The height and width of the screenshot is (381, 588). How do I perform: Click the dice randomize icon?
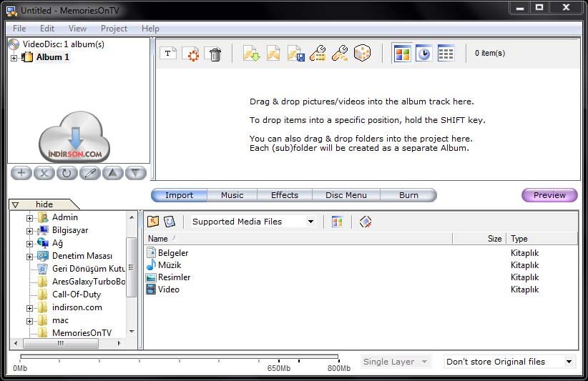point(362,53)
